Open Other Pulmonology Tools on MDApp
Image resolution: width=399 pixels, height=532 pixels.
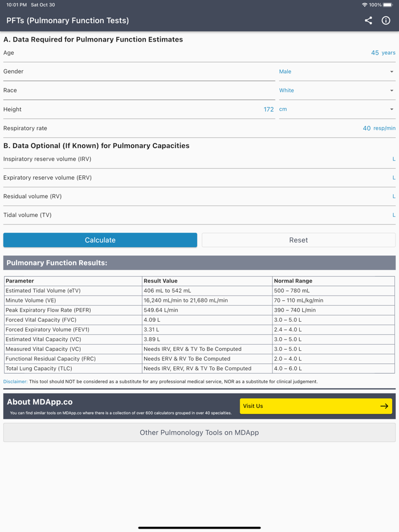pyautogui.click(x=199, y=432)
